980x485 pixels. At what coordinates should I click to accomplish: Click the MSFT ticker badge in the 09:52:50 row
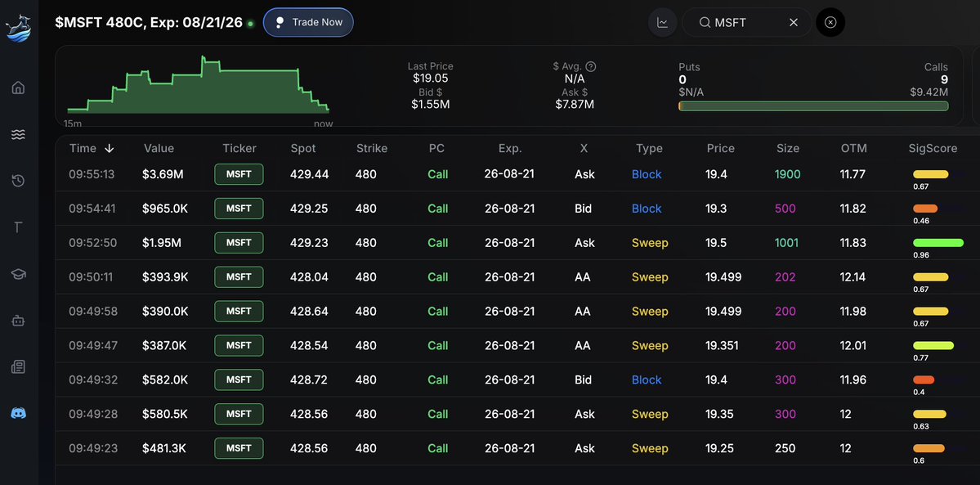click(x=239, y=243)
